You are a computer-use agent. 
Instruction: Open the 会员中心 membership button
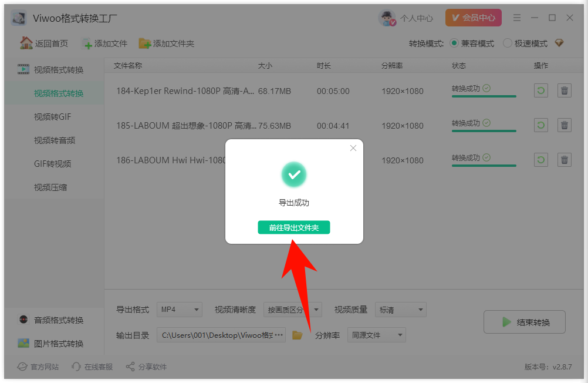[473, 18]
